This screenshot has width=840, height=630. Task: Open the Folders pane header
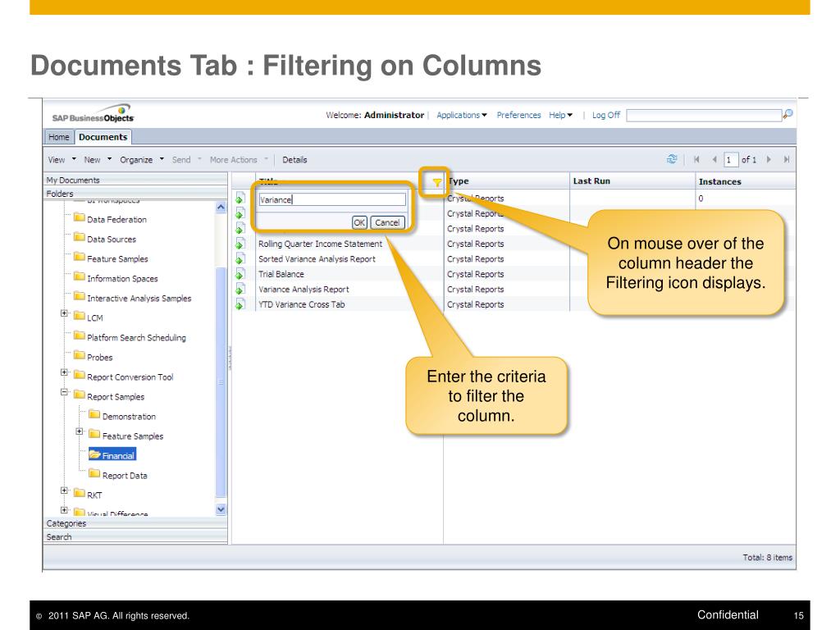point(135,194)
